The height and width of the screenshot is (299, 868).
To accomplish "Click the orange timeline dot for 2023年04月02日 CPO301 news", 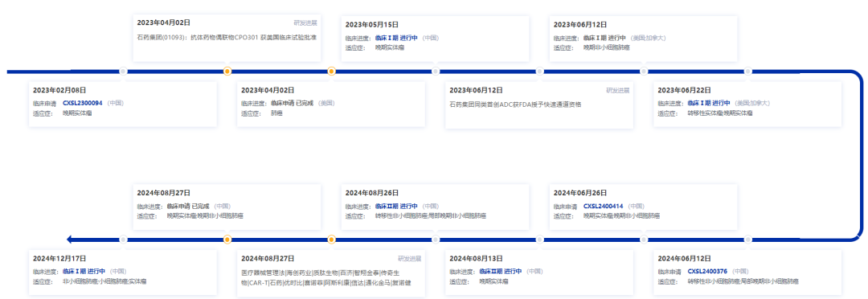I will (x=227, y=71).
